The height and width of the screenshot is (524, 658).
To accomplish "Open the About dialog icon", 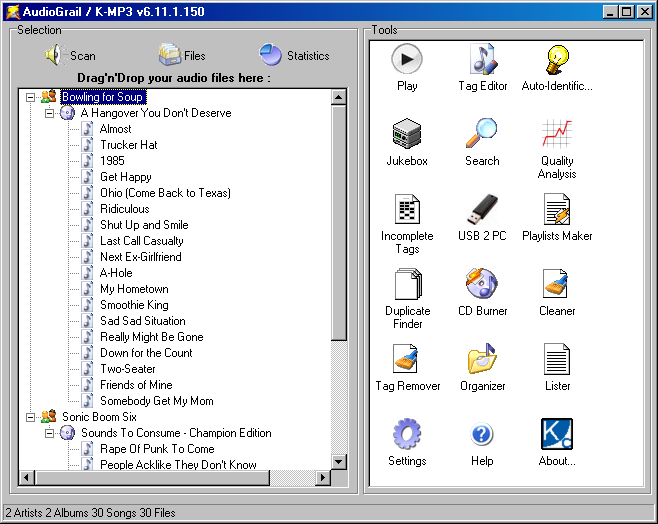I will [557, 443].
